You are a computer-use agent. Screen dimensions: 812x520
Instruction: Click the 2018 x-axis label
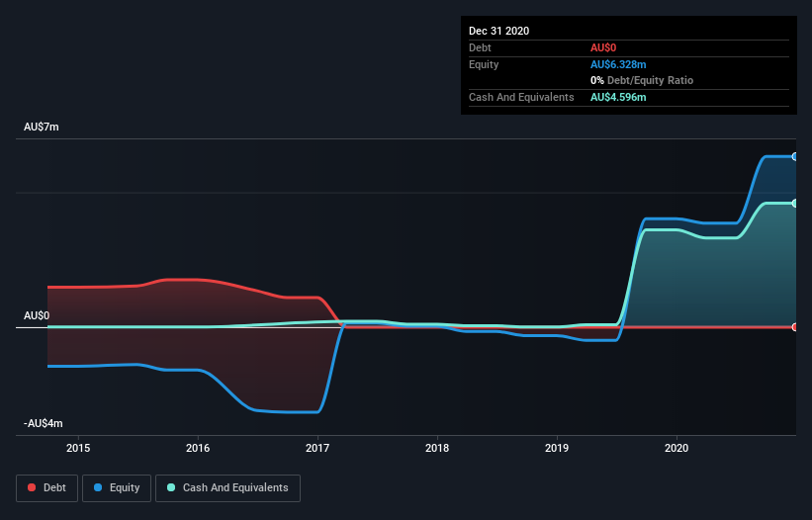[437, 448]
